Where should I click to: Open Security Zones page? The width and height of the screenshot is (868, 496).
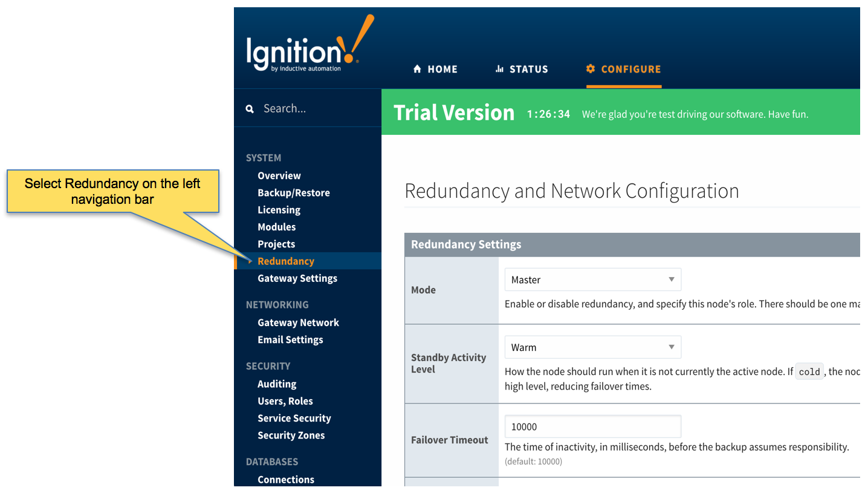291,435
